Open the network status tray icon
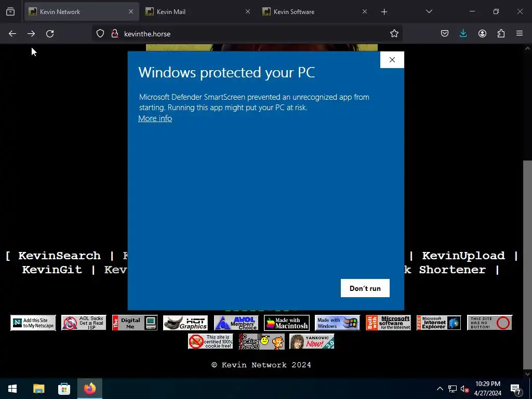The image size is (532, 399). 453,389
